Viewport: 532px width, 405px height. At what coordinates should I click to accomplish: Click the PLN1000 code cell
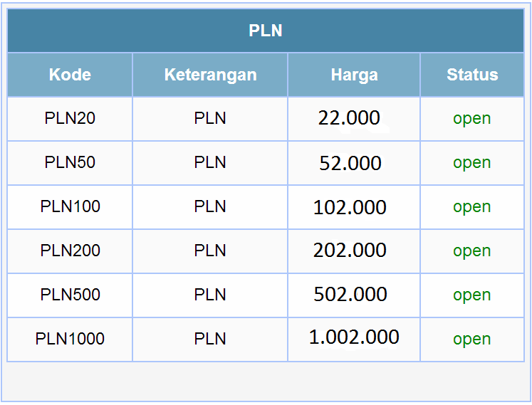click(70, 340)
